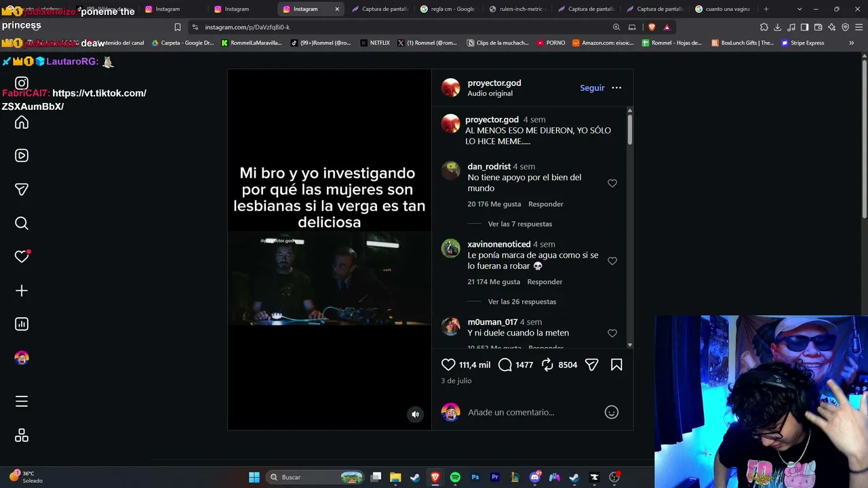Repost using the arrows icon beside 8504
The height and width of the screenshot is (488, 868).
click(547, 365)
